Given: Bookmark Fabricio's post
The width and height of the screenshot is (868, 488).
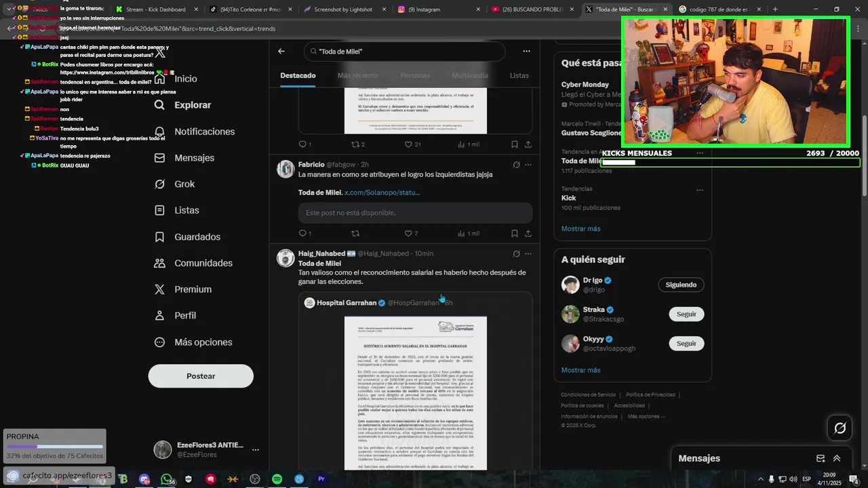Looking at the screenshot, I should pos(515,233).
